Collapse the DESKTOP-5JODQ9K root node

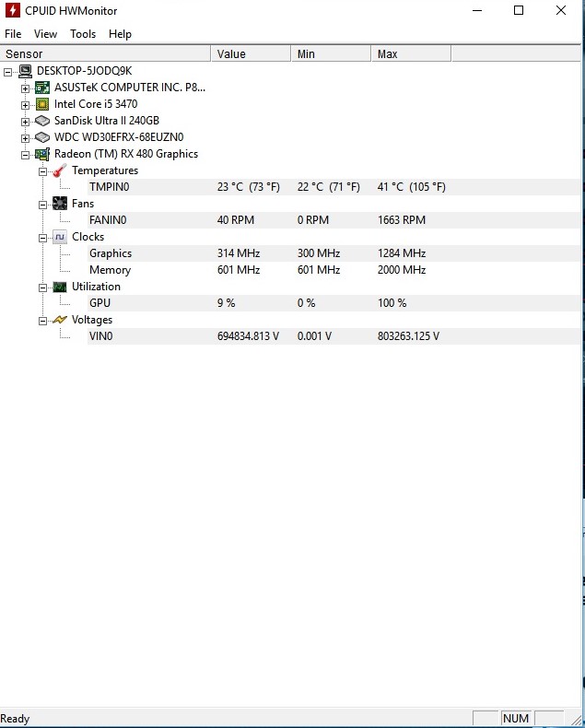7,72
